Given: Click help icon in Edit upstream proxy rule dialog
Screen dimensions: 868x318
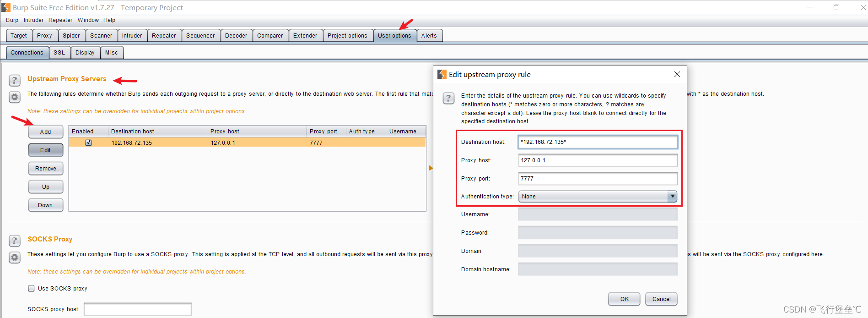Looking at the screenshot, I should tap(448, 99).
